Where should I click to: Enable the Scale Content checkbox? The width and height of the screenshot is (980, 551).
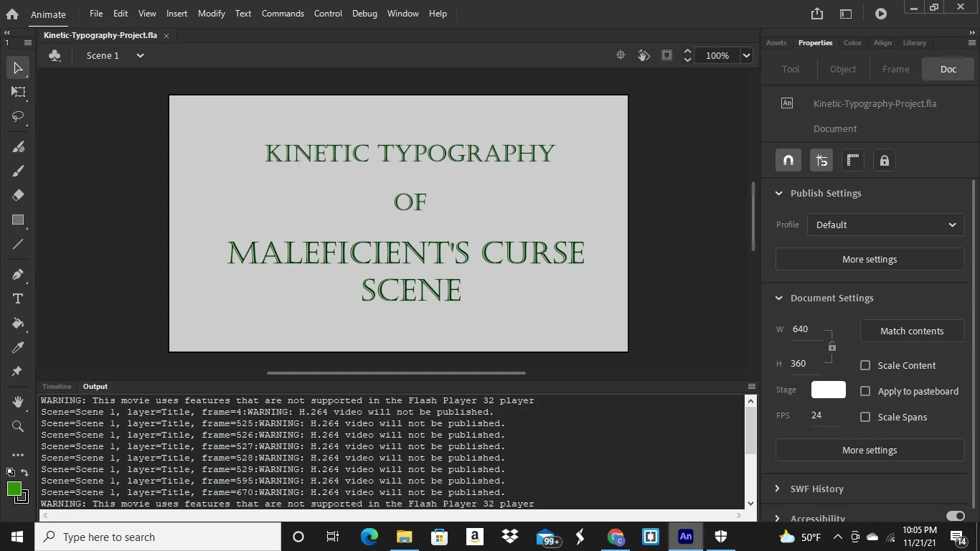[x=865, y=365]
